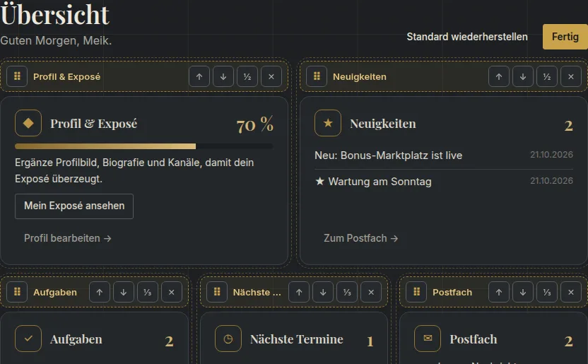Image resolution: width=588 pixels, height=364 pixels.
Task: Remove the Aufgaben widget
Action: (x=171, y=292)
